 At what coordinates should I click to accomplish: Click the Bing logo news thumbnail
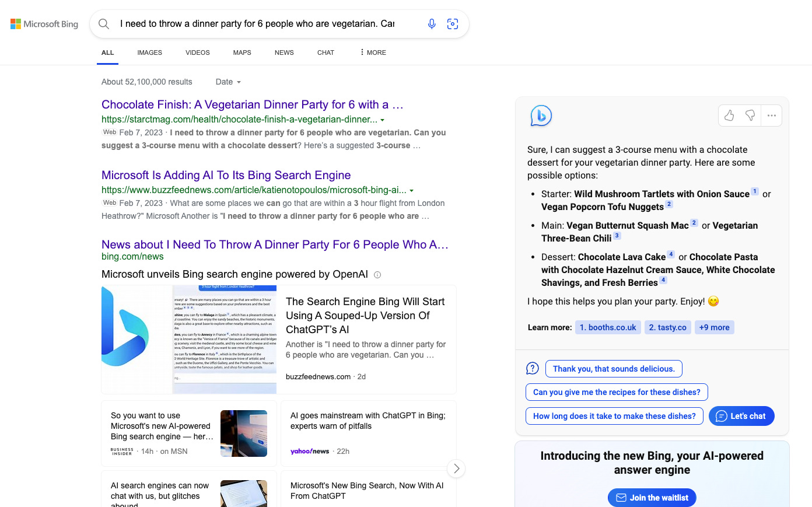189,340
